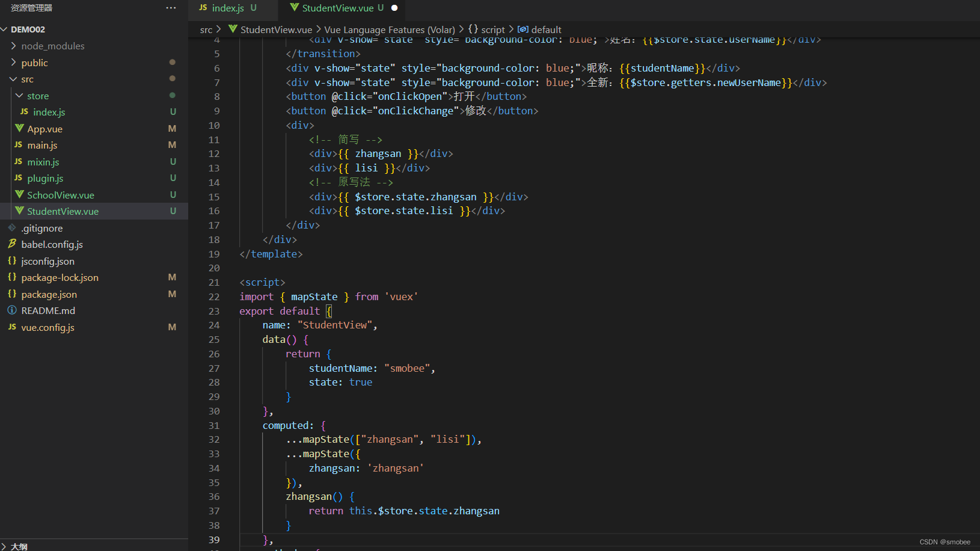This screenshot has height=551, width=980.
Task: Click the Vue icon of the StudentView.vue tab
Action: [x=294, y=8]
